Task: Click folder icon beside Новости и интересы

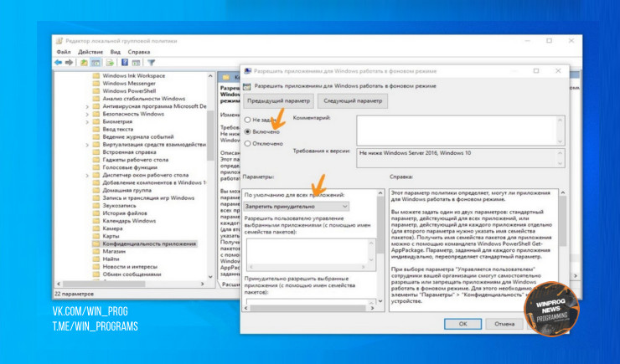Action: tap(96, 267)
